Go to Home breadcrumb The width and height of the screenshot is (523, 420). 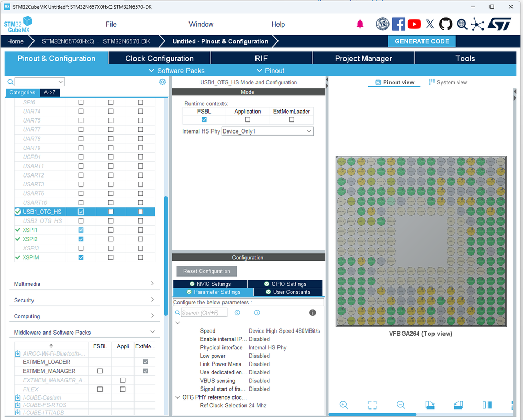coord(15,41)
